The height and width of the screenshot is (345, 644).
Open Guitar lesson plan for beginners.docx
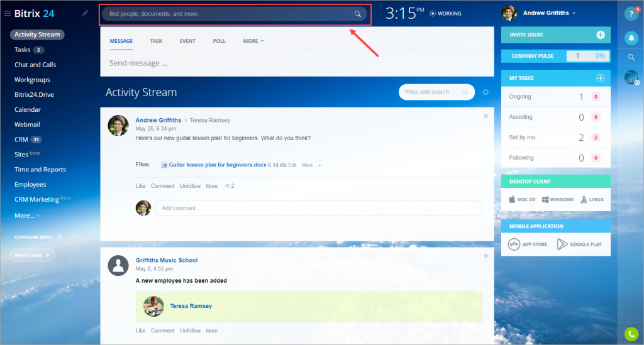tap(217, 165)
